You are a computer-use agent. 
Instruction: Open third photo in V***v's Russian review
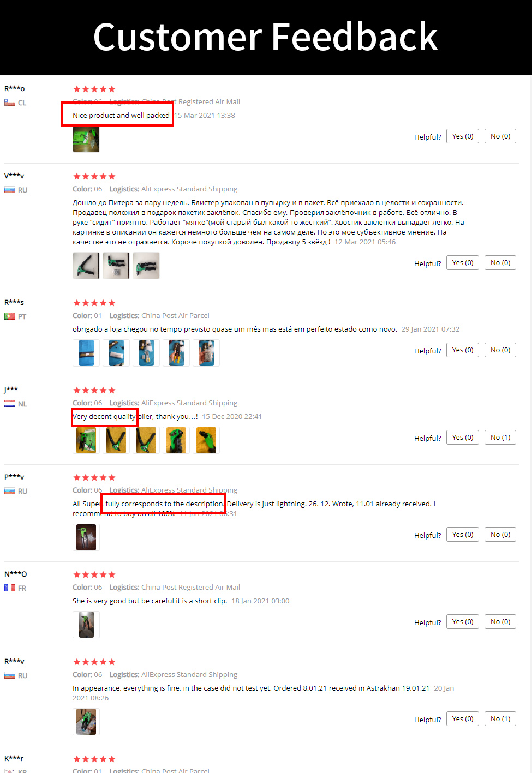click(x=146, y=266)
